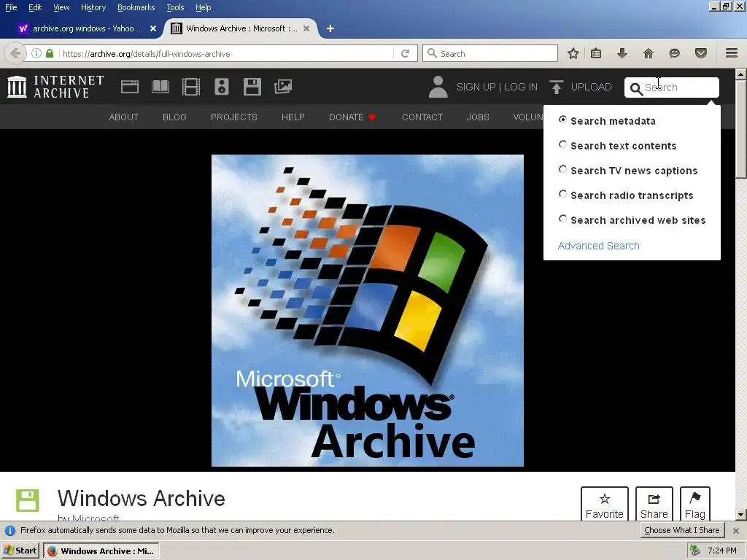
Task: Open the Windows Start button
Action: pyautogui.click(x=20, y=551)
